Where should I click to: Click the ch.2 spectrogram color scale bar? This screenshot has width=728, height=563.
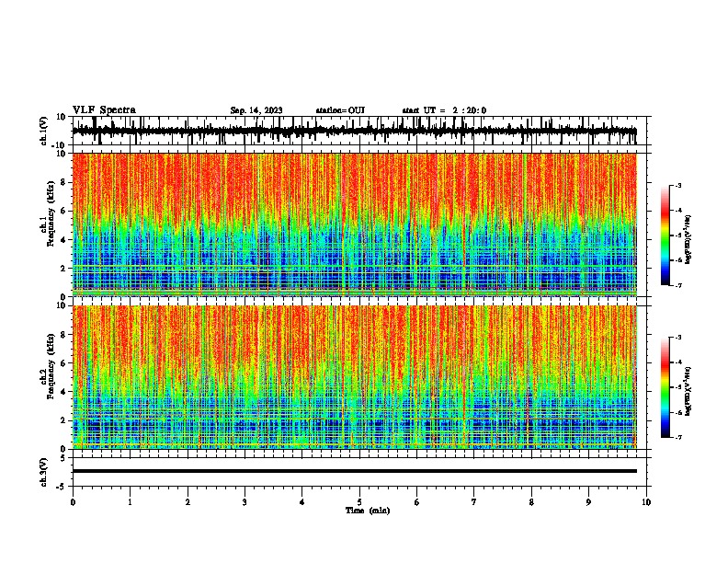tap(665, 387)
